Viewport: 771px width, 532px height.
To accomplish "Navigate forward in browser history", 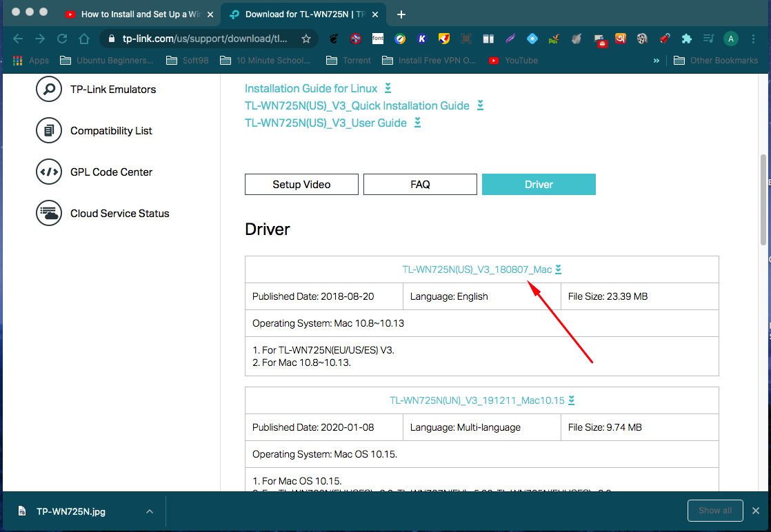I will tap(40, 39).
